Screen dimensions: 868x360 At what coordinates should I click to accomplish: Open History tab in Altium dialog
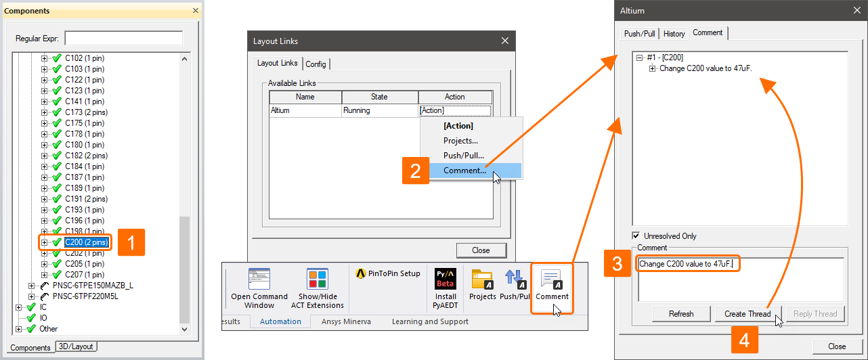point(674,33)
